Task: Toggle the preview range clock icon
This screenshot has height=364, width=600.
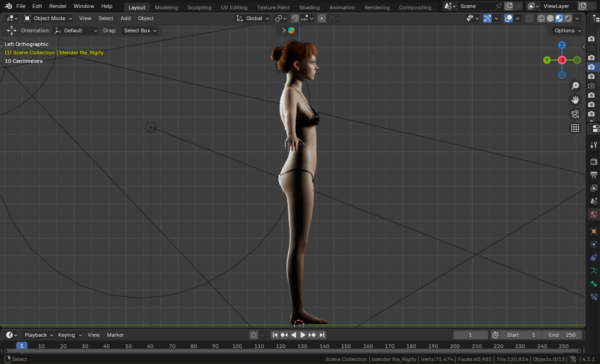Action: (495, 335)
